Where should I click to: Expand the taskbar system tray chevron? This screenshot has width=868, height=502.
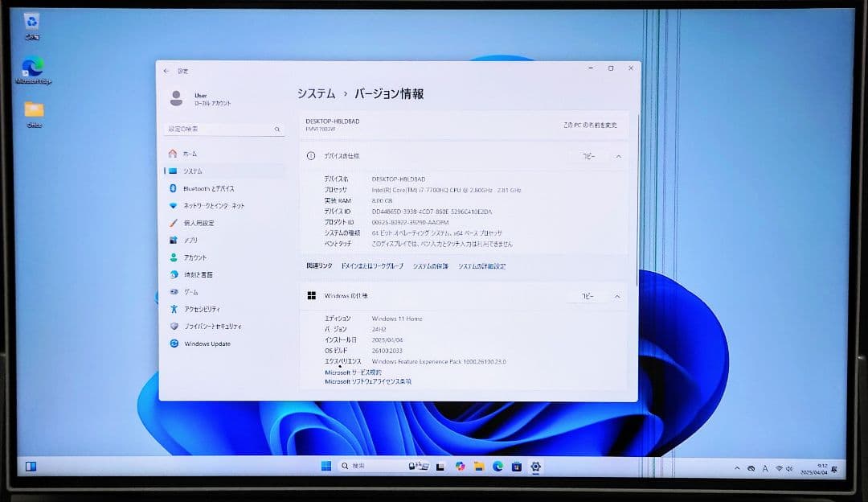coord(737,467)
